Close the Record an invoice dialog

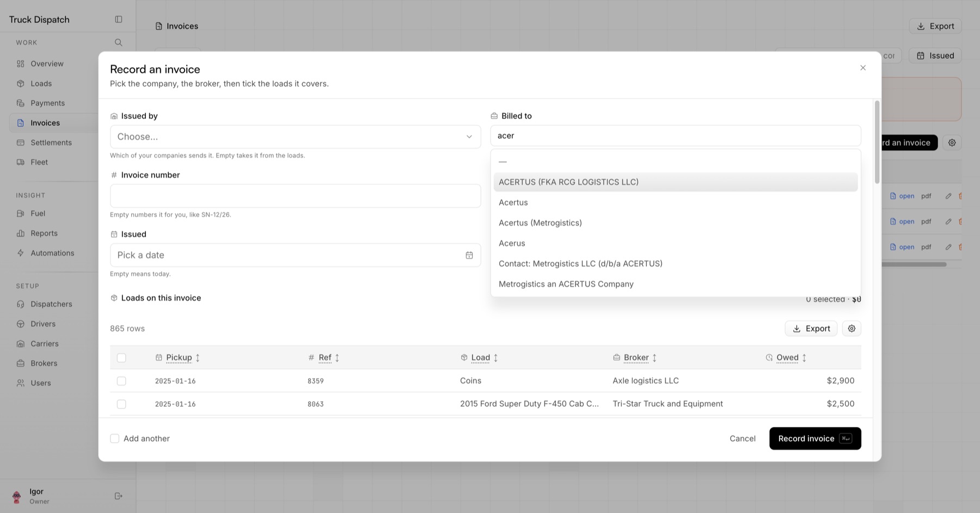(863, 68)
